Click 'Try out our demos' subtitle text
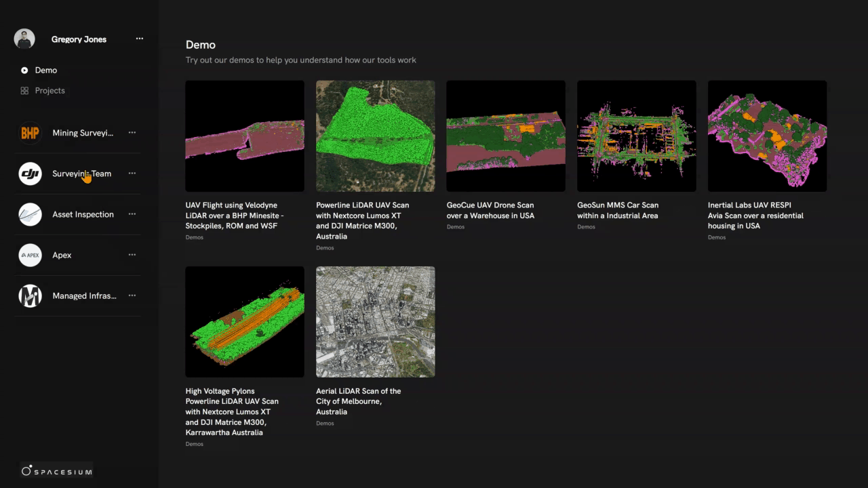This screenshot has width=868, height=488. [x=301, y=60]
